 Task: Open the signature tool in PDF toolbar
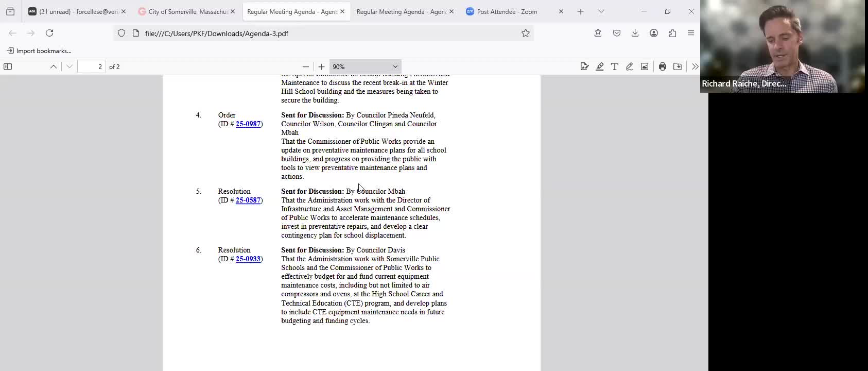pyautogui.click(x=584, y=66)
